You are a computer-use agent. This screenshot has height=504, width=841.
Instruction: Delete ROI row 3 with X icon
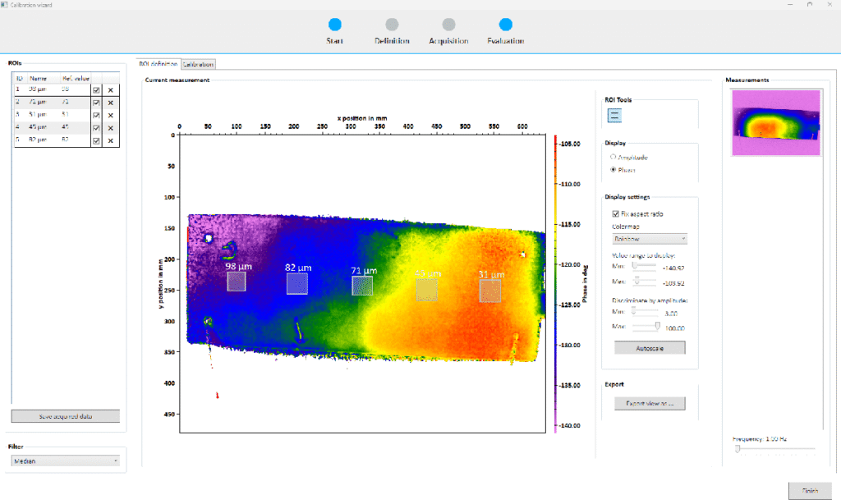coord(110,115)
